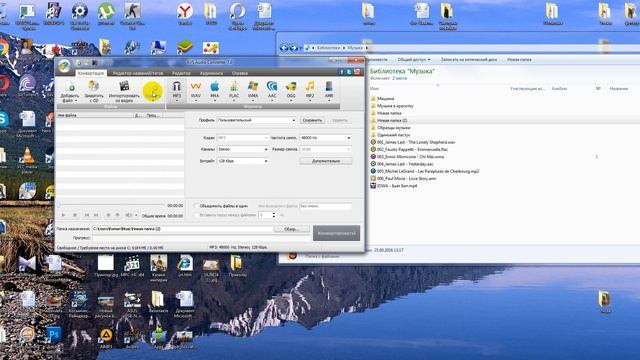Image resolution: width=640 pixels, height=360 pixels.
Task: Open 'Общий доступ' dropdown in Explorer
Action: pos(413,60)
